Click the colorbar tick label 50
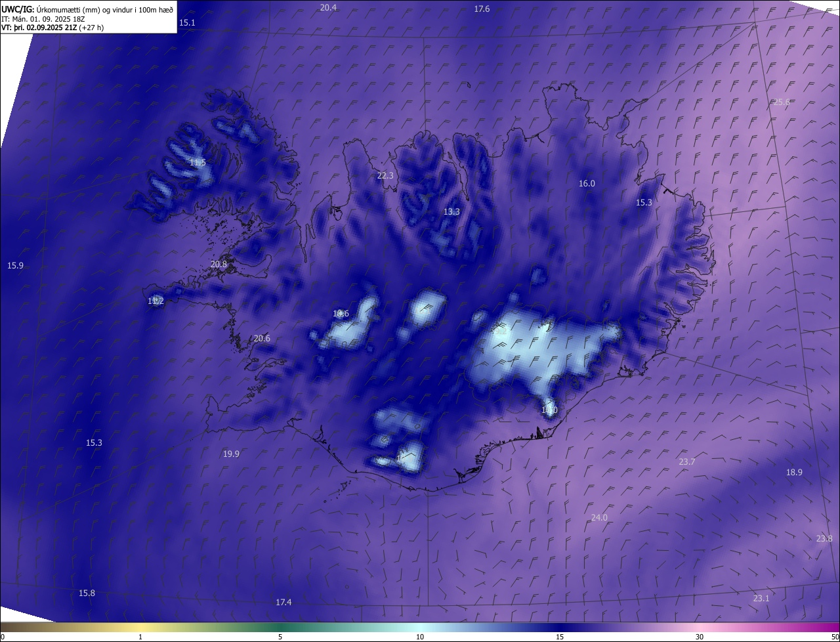The image size is (840, 642). click(835, 637)
